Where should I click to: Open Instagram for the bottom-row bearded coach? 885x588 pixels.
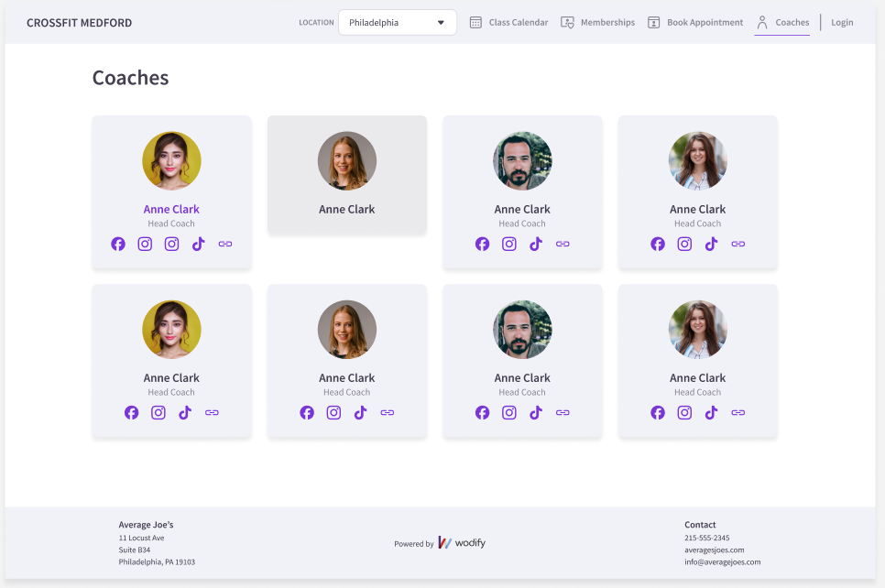click(509, 412)
